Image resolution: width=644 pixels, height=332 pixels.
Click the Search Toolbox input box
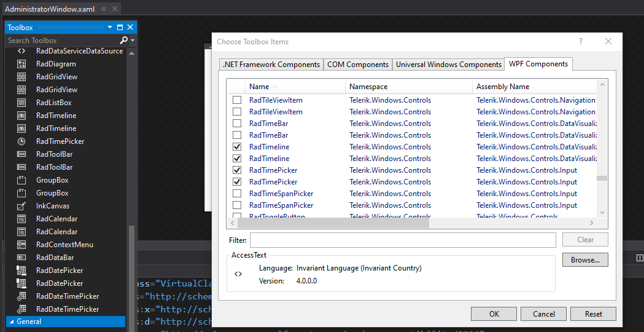click(x=61, y=41)
